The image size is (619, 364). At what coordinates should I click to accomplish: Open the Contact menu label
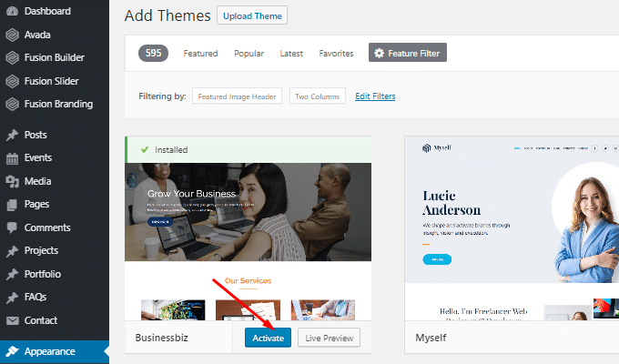point(41,320)
